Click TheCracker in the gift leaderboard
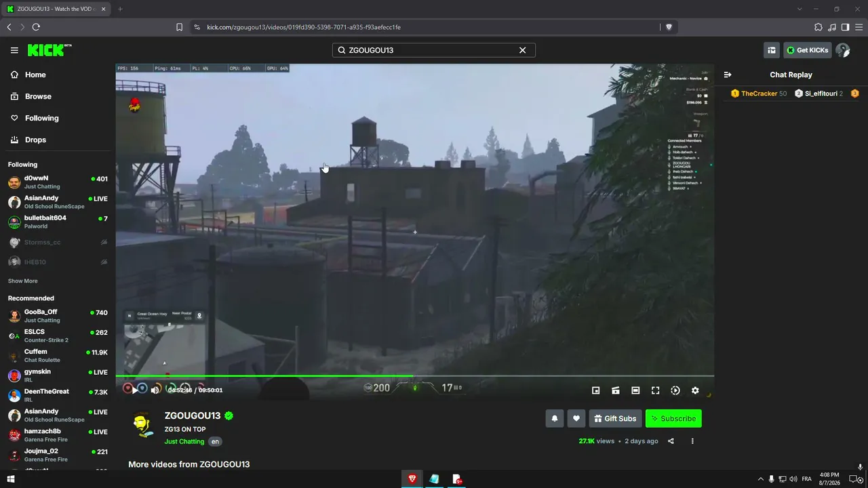868x488 pixels. 759,94
